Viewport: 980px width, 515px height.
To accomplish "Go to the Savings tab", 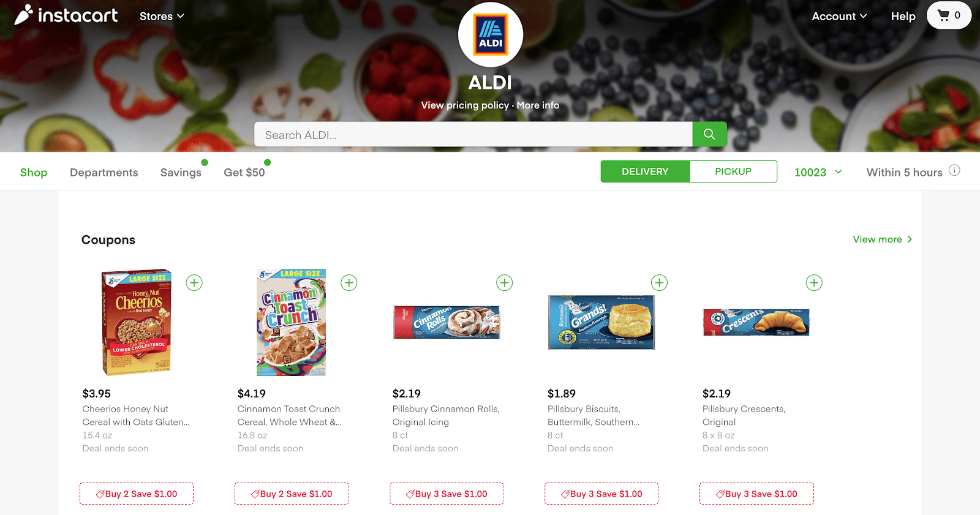I will point(181,173).
